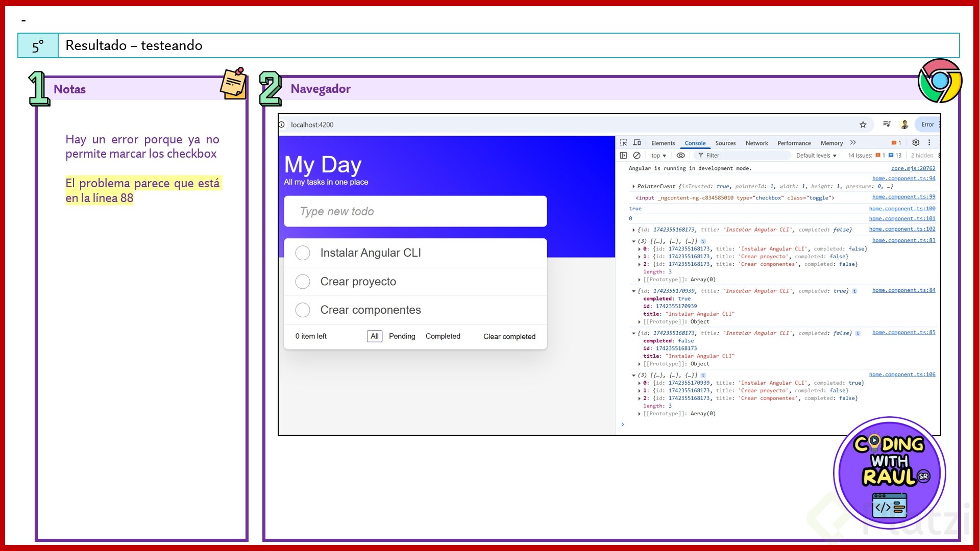Open the media control playlist icon
The height and width of the screenshot is (551, 980).
click(x=887, y=124)
